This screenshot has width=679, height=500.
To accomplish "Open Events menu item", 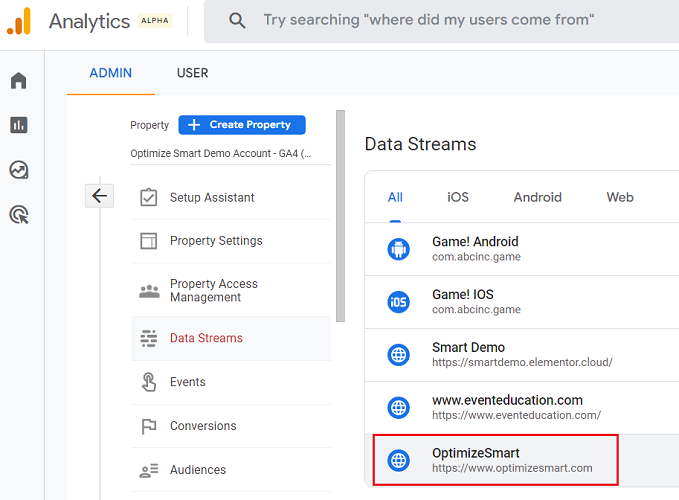I will click(231, 382).
